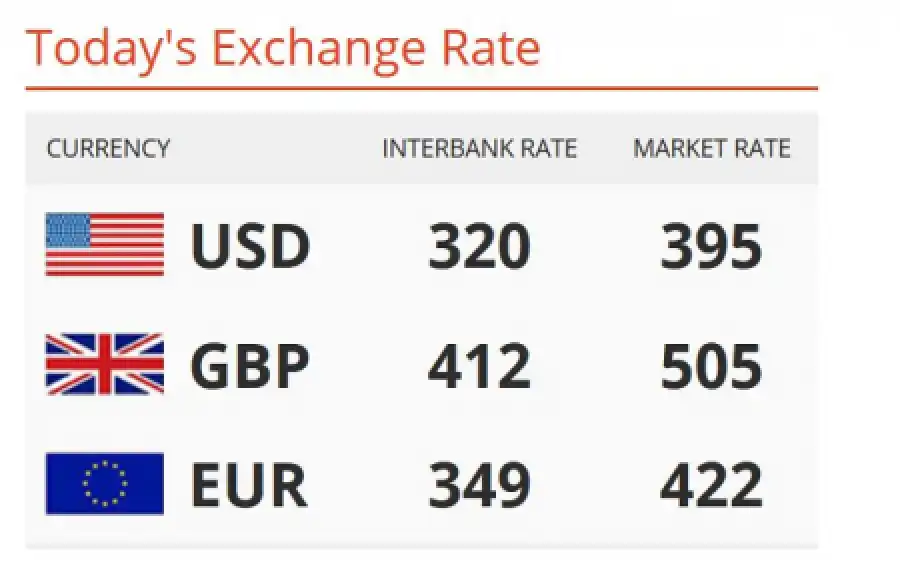Image resolution: width=900 pixels, height=588 pixels.
Task: Click the MARKET RATE column header
Action: (712, 148)
